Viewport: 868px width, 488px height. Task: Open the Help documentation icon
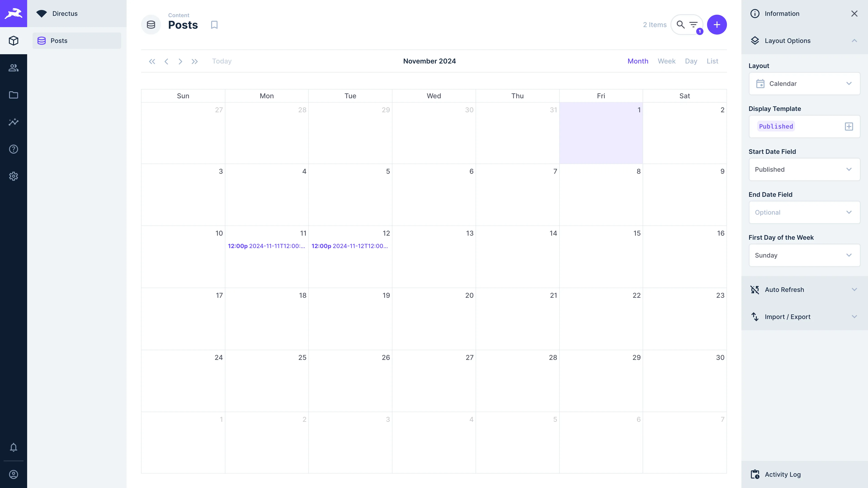14,149
